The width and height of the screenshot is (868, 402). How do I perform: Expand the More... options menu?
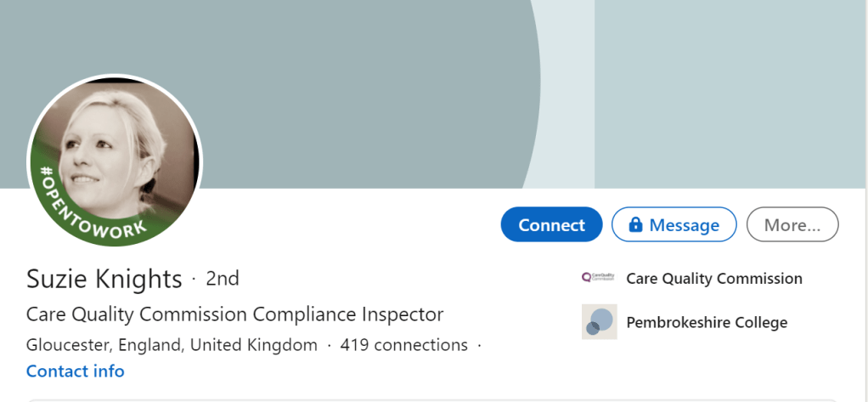click(x=792, y=225)
